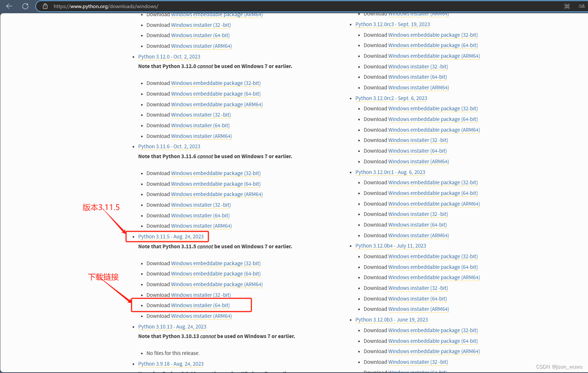588x373 pixels.
Task: Reload the page with the refresh icon
Action: tap(25, 6)
